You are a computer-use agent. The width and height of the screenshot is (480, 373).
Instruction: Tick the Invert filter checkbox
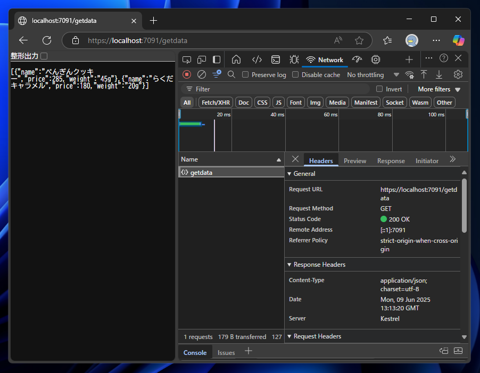click(379, 89)
